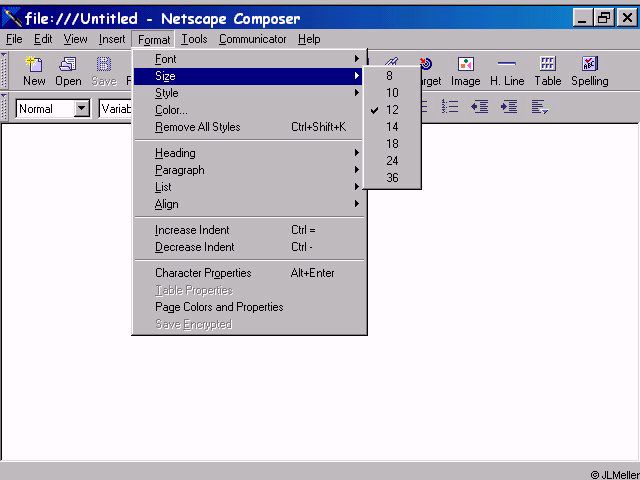Insert a Table from the toolbar
This screenshot has height=480, width=640.
[x=548, y=71]
